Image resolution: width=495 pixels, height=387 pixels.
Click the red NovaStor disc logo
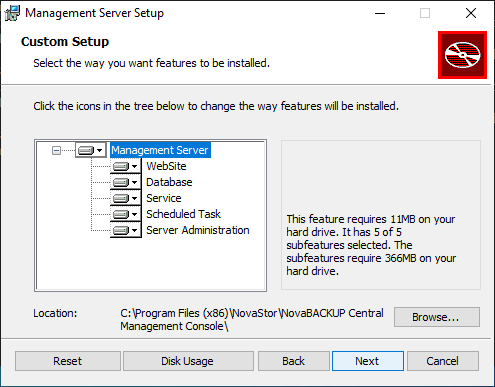tap(462, 55)
